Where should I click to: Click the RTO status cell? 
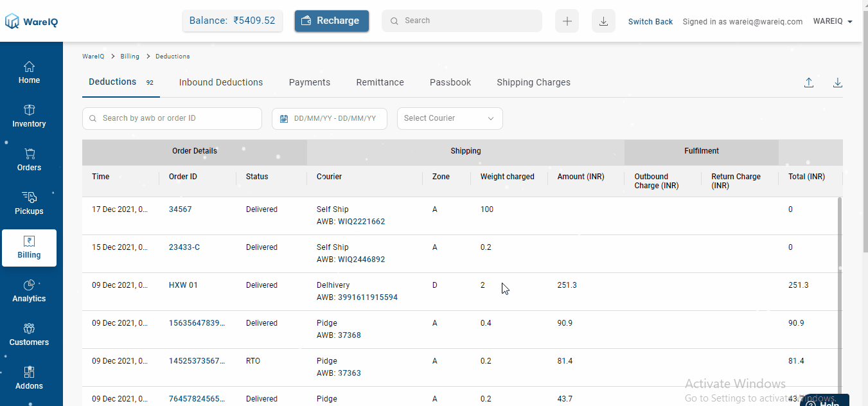253,361
